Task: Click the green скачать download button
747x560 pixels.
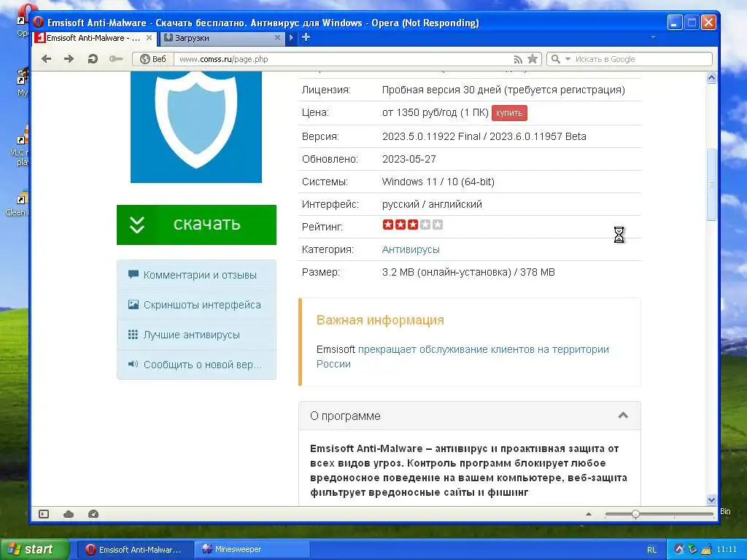Action: point(196,225)
